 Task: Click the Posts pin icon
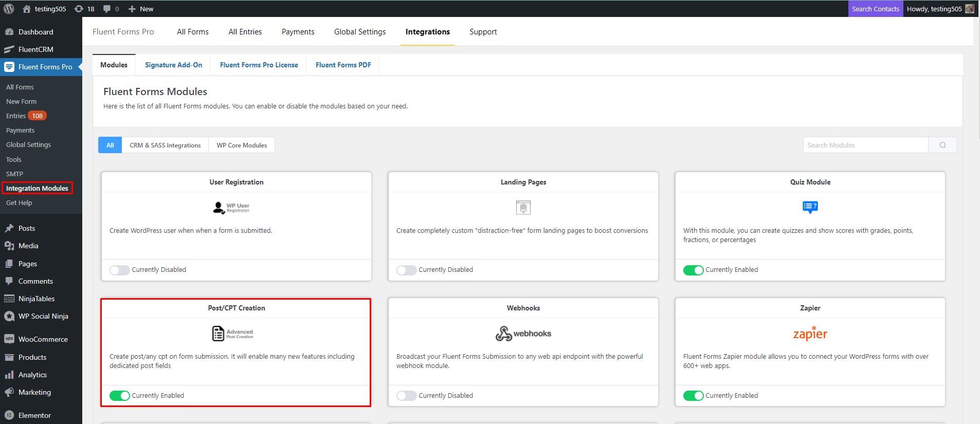pyautogui.click(x=9, y=228)
